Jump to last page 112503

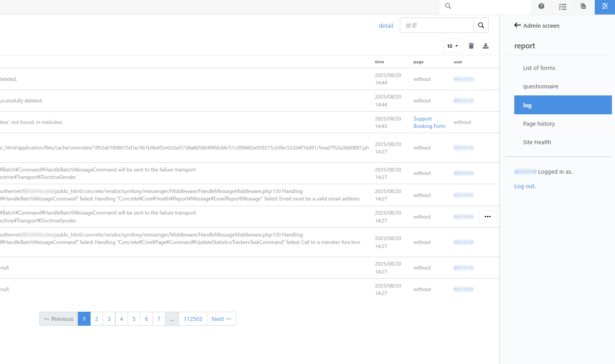click(193, 319)
